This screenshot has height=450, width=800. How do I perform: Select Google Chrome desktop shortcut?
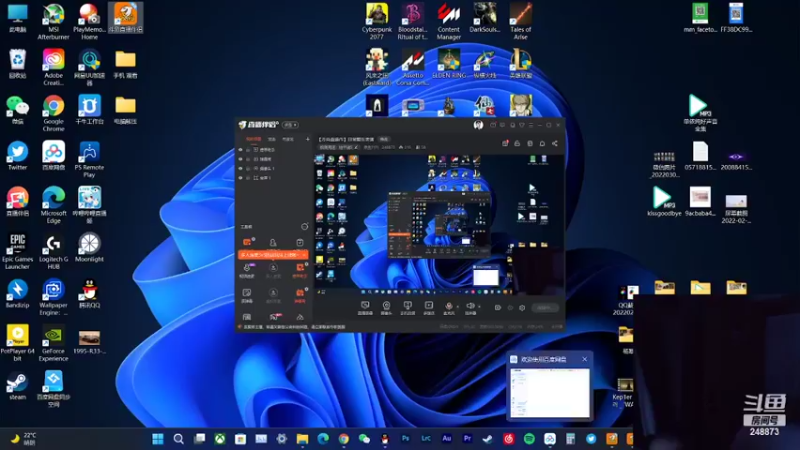[54, 114]
